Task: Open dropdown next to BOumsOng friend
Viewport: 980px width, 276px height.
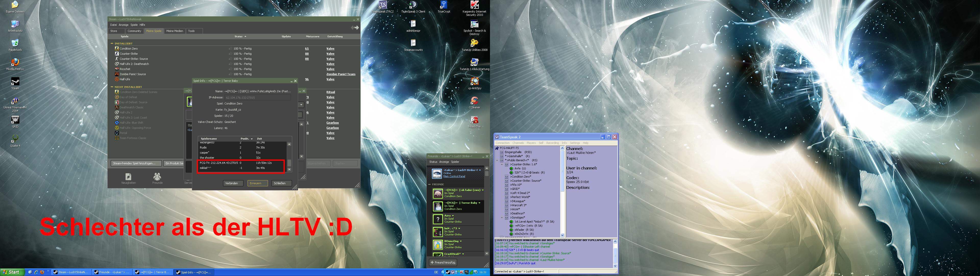Action: [x=461, y=241]
